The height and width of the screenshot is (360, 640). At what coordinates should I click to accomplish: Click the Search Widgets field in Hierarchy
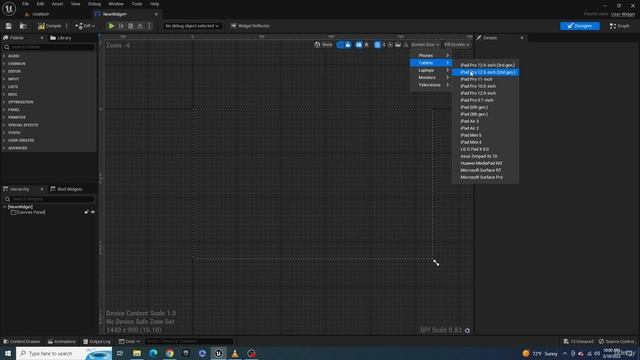[49, 199]
